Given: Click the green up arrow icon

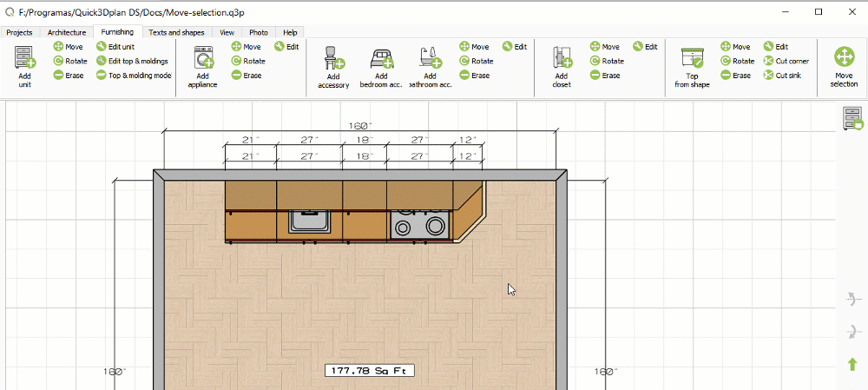Looking at the screenshot, I should 852,365.
